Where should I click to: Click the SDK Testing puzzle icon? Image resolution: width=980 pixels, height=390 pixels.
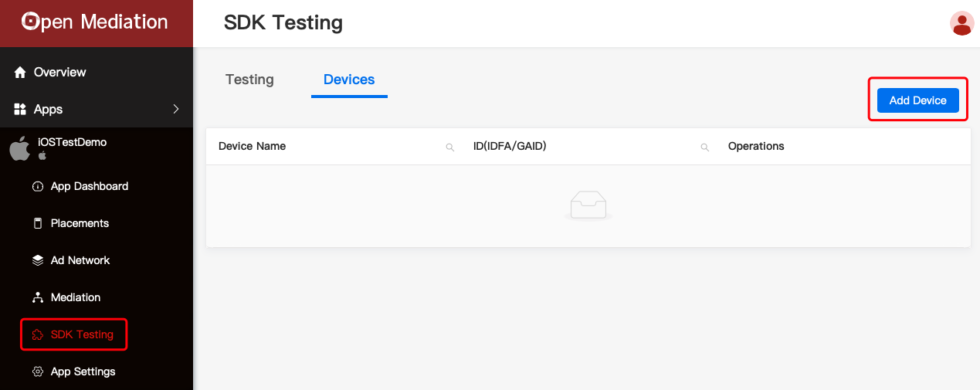[37, 334]
